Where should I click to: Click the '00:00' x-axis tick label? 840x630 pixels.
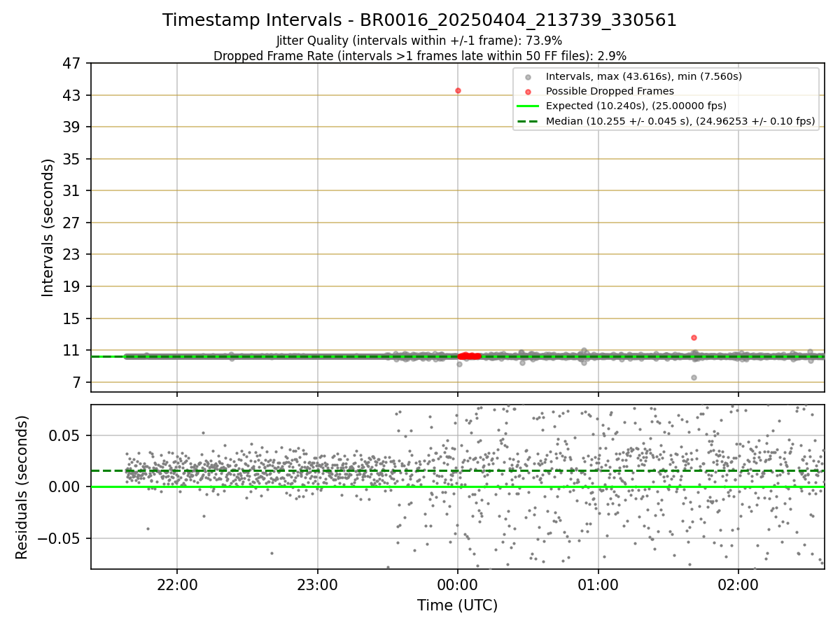pyautogui.click(x=458, y=587)
